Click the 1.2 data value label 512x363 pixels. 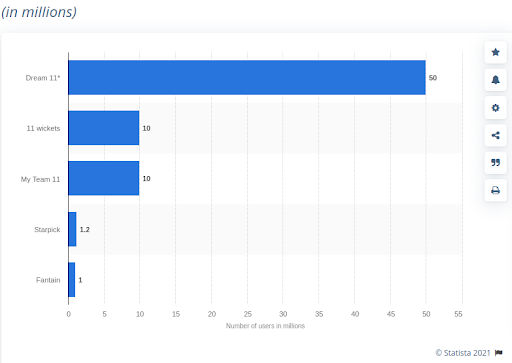85,229
